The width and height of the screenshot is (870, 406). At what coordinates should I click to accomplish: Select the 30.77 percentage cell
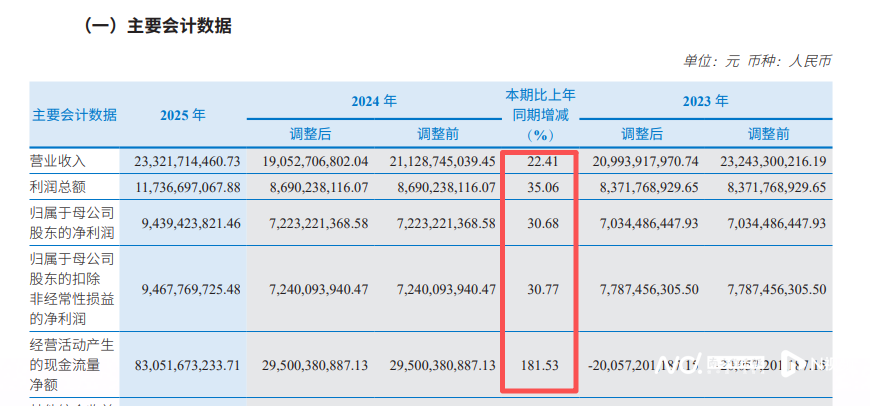(539, 288)
